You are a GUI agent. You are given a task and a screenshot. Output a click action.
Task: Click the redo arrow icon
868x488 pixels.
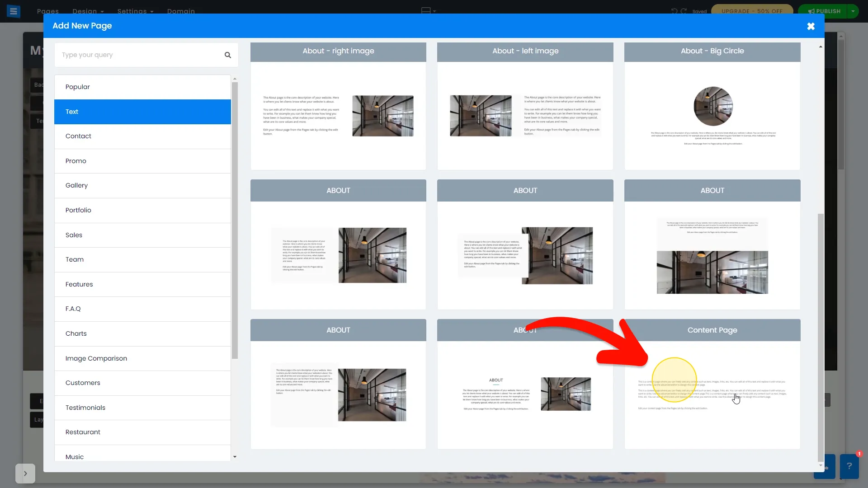(x=684, y=11)
